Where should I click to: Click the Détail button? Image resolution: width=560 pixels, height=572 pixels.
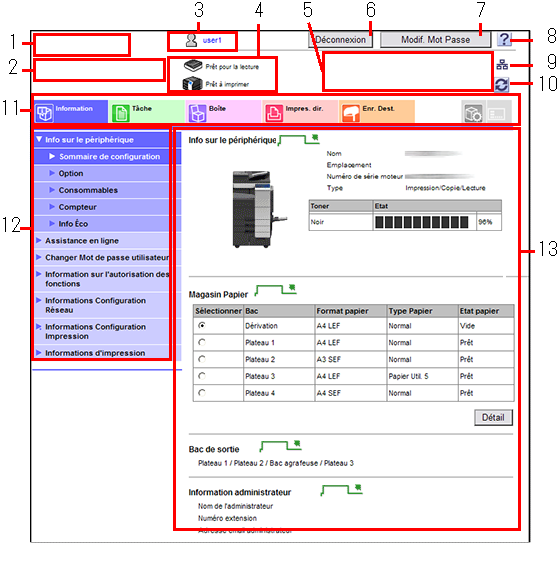click(x=493, y=417)
